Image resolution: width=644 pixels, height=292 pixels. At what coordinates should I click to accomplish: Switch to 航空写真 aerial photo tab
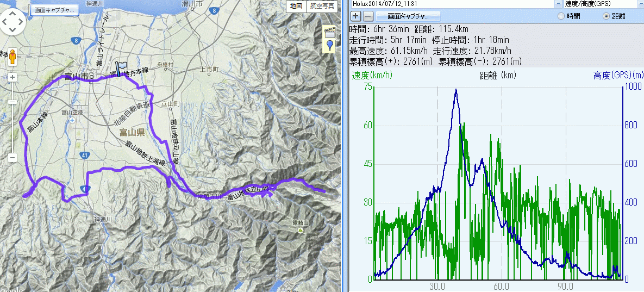tap(322, 6)
